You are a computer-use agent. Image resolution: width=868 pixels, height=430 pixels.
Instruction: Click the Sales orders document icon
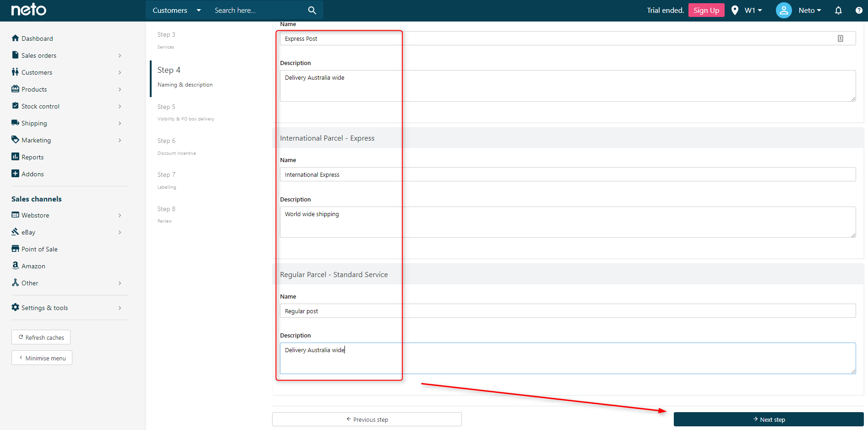(15, 55)
